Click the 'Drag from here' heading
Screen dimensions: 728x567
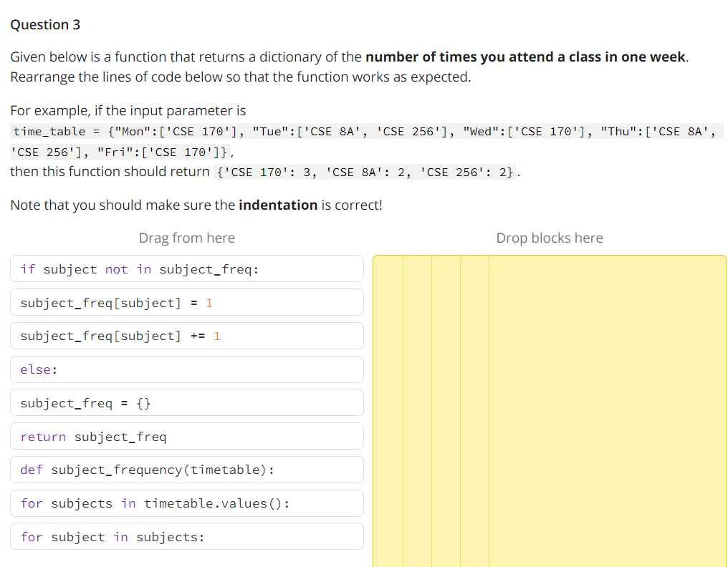pos(186,238)
